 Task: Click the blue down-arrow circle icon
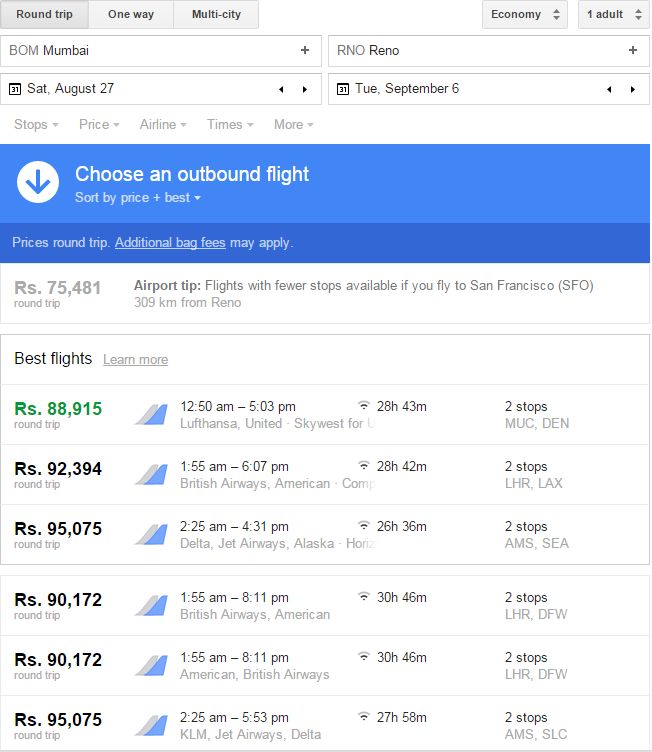38,182
